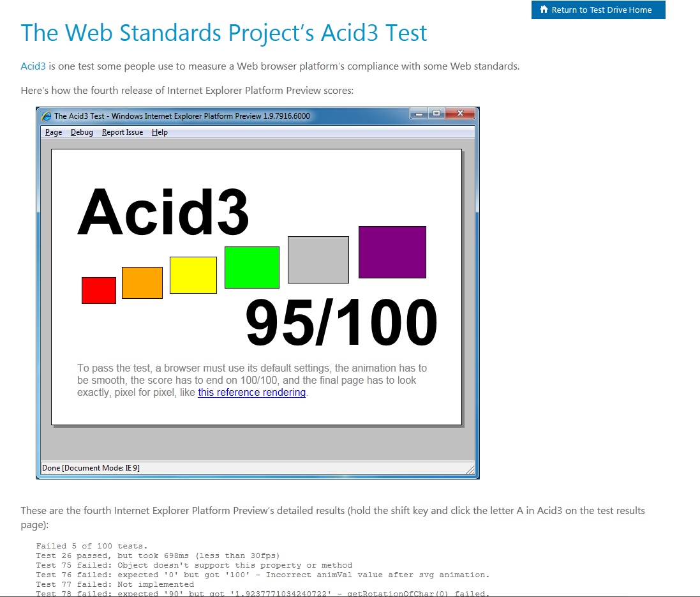Click the 95/100 score text
The image size is (700, 597).
[x=341, y=322]
